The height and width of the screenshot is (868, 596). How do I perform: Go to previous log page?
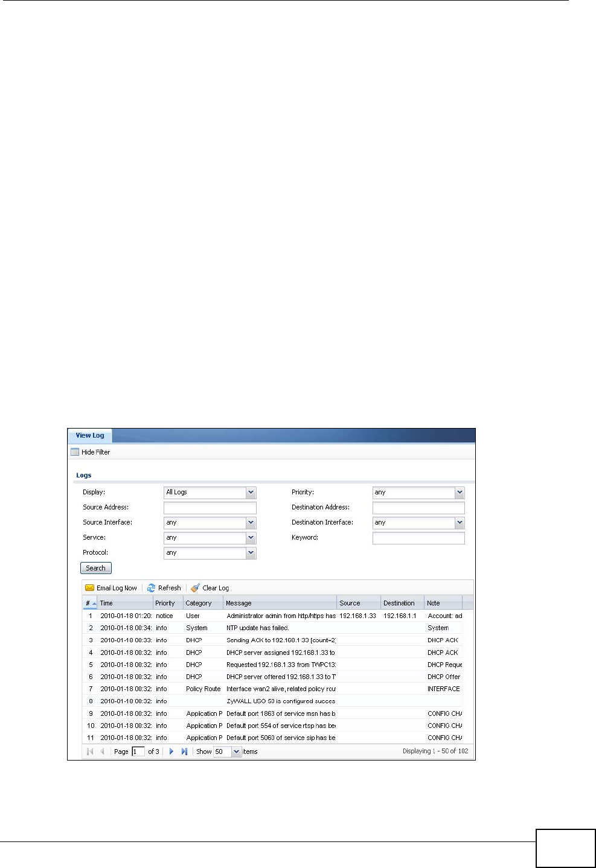102,752
